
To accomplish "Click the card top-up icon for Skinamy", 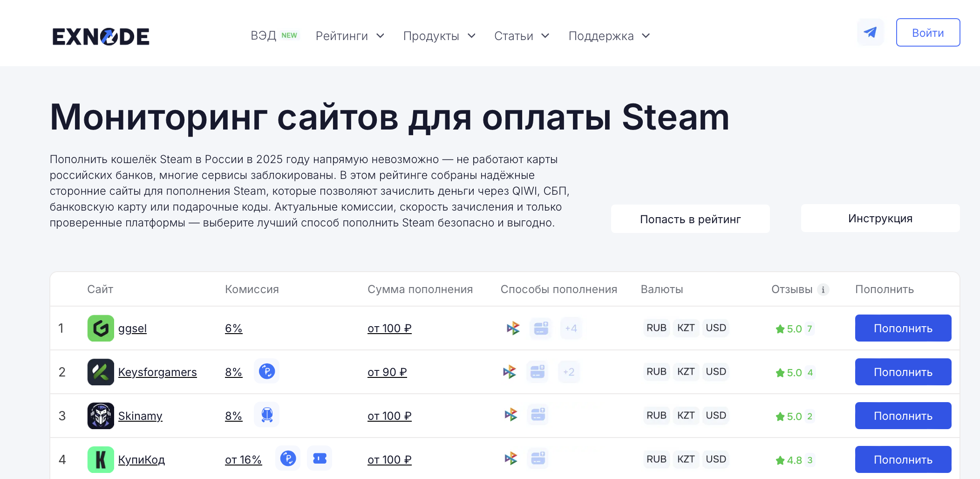I will tap(538, 415).
